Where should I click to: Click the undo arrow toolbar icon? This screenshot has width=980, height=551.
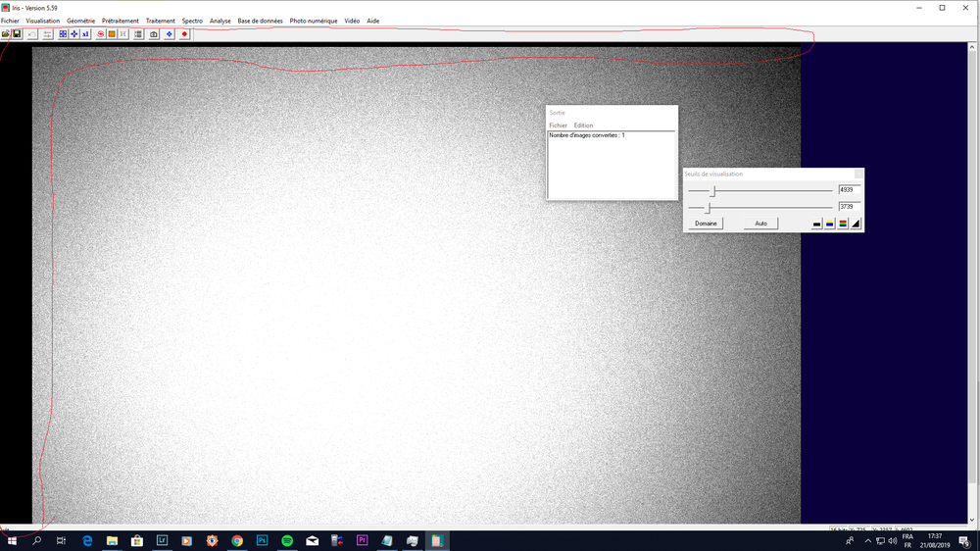click(32, 34)
